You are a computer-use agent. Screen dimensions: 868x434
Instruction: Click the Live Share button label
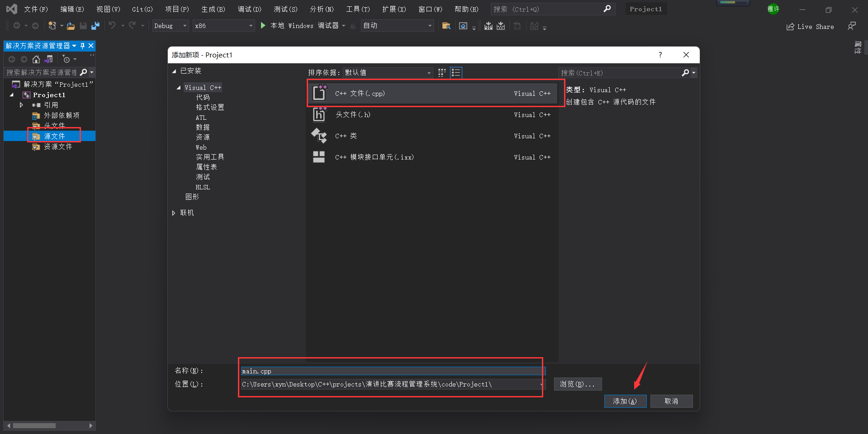point(816,27)
